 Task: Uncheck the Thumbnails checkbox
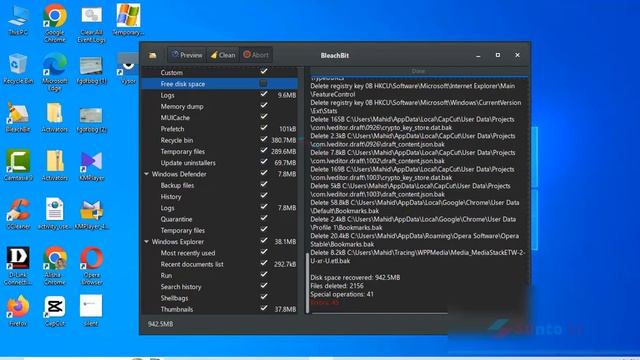point(264,308)
